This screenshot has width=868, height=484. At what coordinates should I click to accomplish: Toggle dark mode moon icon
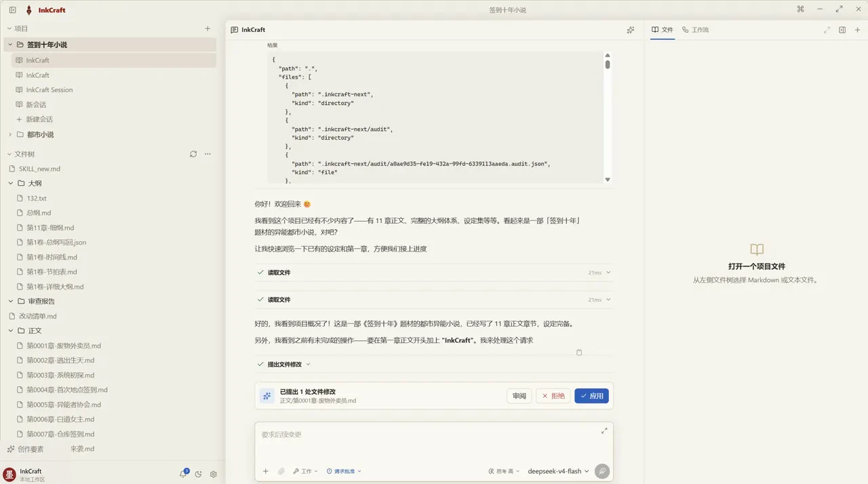point(199,475)
